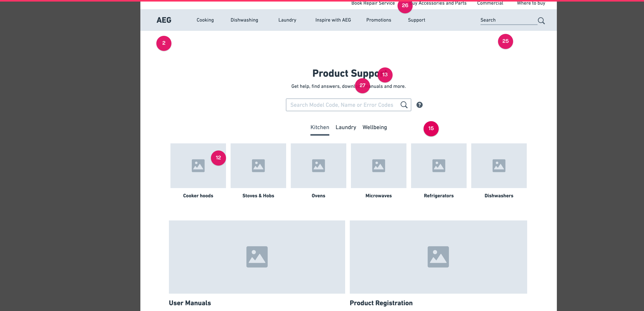Open the User Manuals image card
Image resolution: width=644 pixels, height=311 pixels.
257,256
